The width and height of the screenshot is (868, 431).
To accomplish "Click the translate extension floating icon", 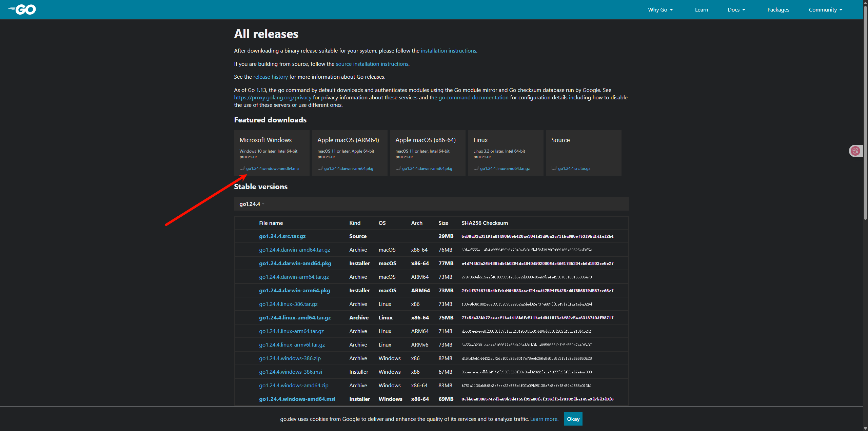I will pyautogui.click(x=855, y=151).
